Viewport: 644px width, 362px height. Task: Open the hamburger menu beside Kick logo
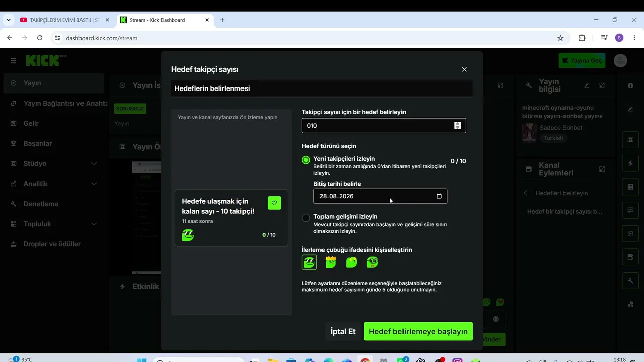tap(13, 61)
